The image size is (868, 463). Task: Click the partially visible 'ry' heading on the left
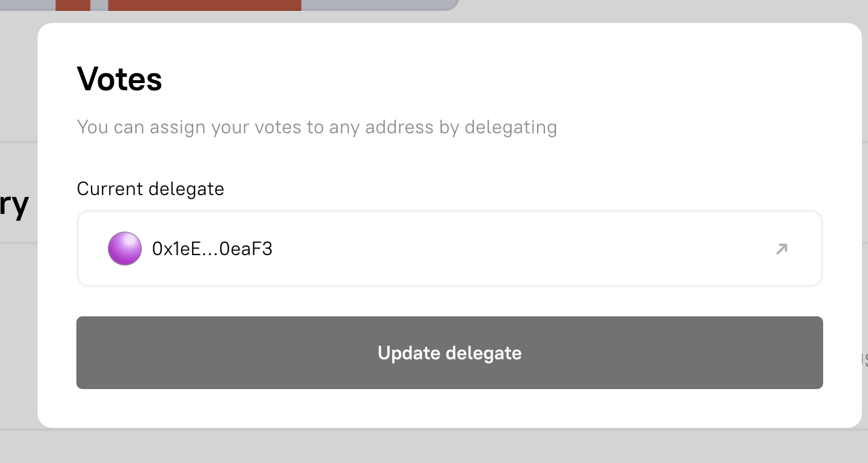(x=13, y=204)
